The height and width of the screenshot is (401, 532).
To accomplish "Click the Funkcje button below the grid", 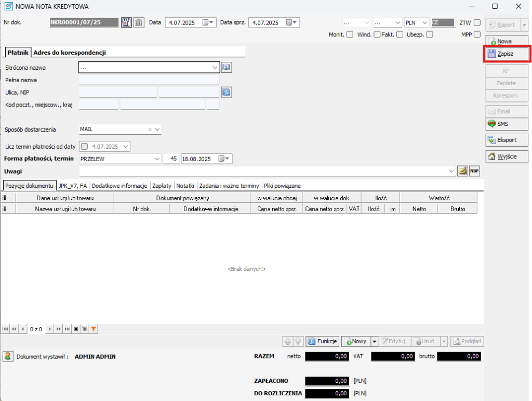I will [x=323, y=341].
